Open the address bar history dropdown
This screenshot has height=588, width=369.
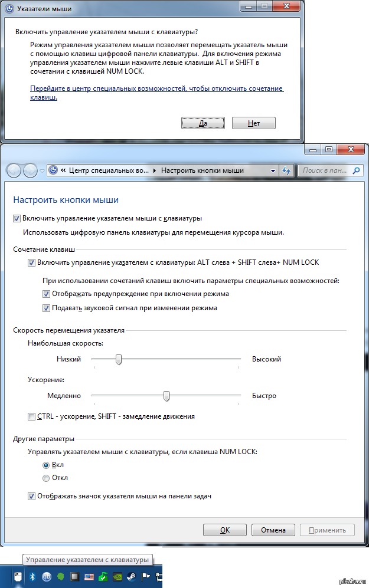click(x=273, y=170)
